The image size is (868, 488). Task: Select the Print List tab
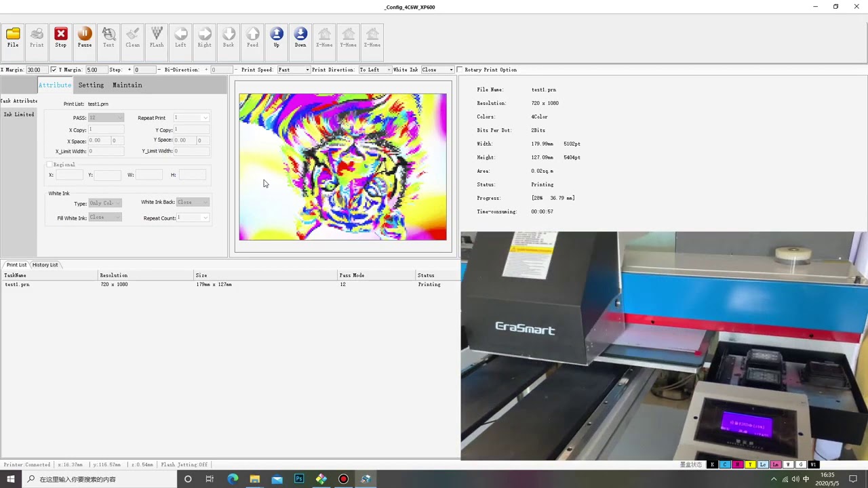pyautogui.click(x=16, y=265)
